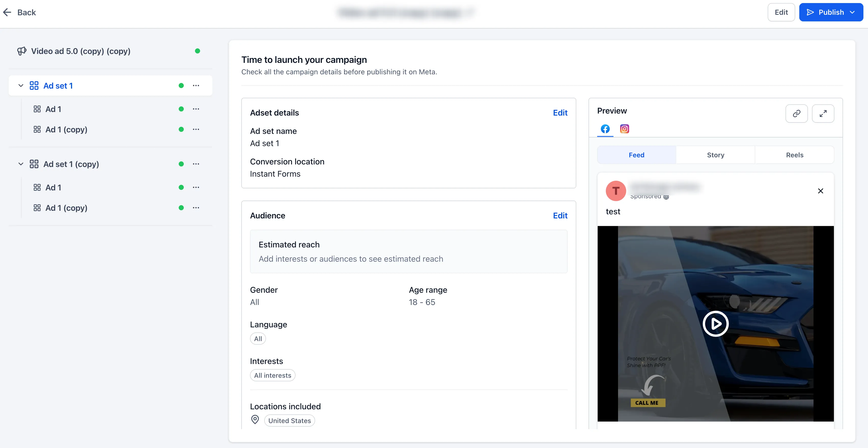
Task: Click the top Edit button
Action: (x=781, y=12)
